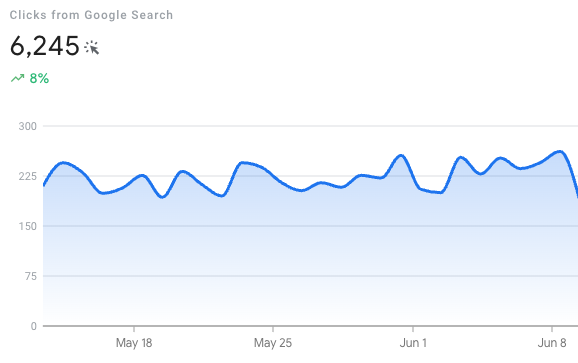Select the May 18 date marker
The width and height of the screenshot is (578, 363).
(x=134, y=343)
